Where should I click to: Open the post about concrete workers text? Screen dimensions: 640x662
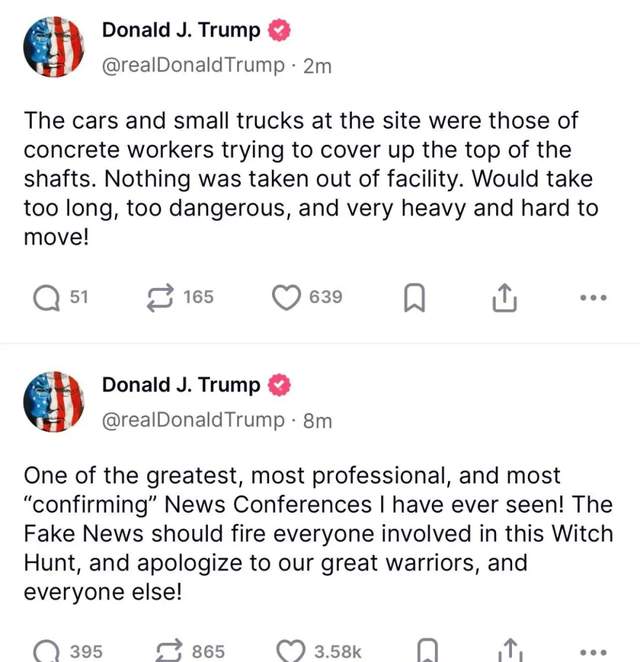click(x=310, y=180)
